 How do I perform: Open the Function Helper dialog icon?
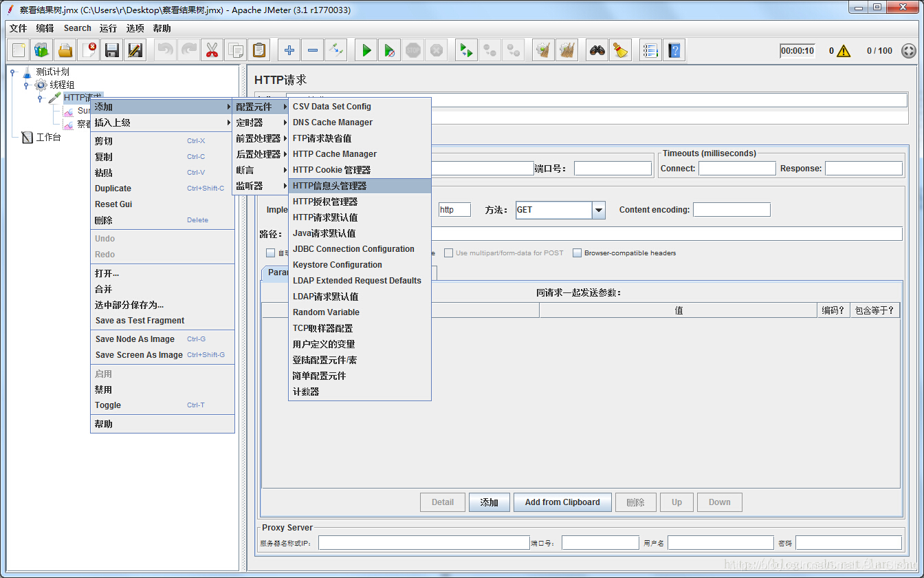pyautogui.click(x=650, y=50)
